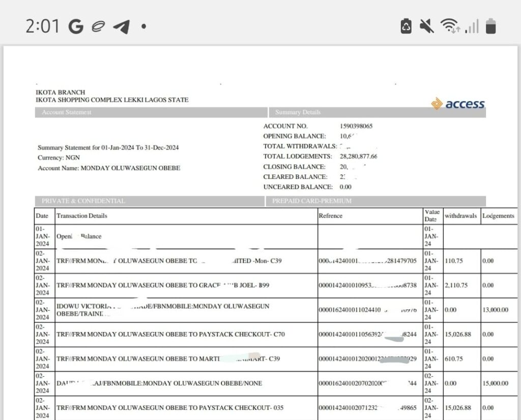The height and width of the screenshot is (420, 521).
Task: Select the TOTAL WITHDRAWALS label
Action: (x=300, y=146)
